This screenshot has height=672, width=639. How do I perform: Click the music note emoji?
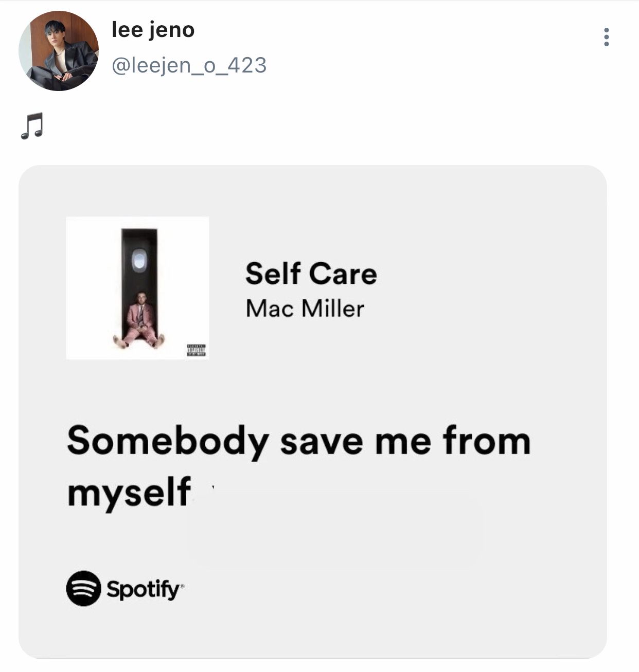[x=32, y=126]
